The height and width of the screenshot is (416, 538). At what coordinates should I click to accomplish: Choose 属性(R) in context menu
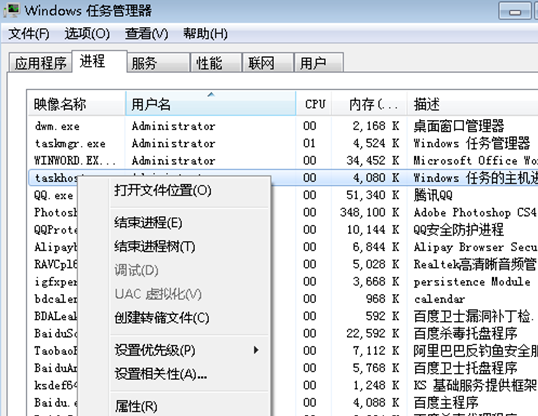[136, 406]
